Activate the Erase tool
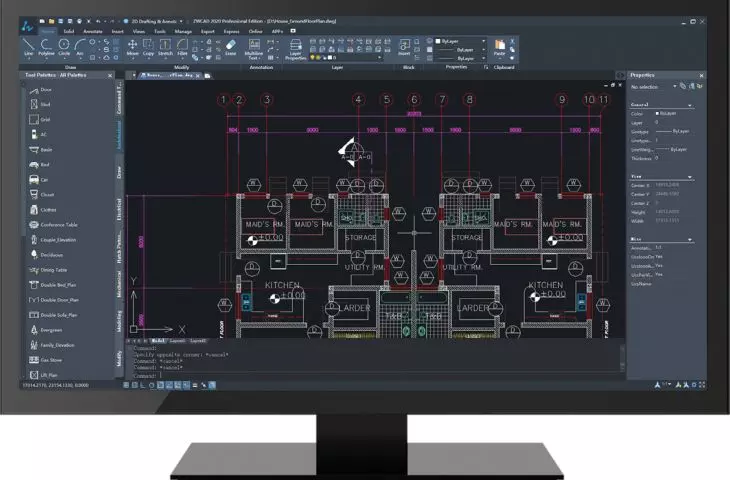 [x=231, y=47]
